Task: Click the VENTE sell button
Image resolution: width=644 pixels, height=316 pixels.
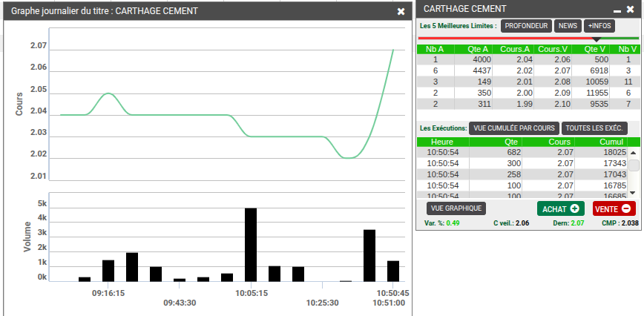Action: coord(614,209)
